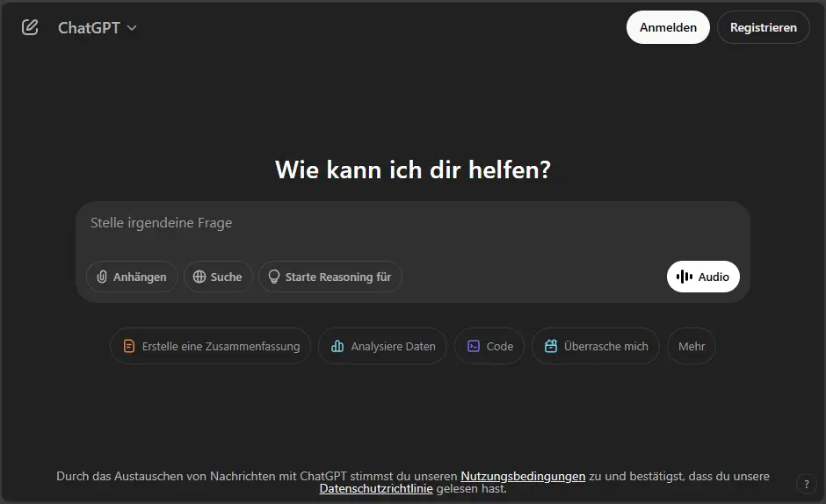Start a new chat with the pencil icon
Screen dimensions: 826x504
coord(30,27)
